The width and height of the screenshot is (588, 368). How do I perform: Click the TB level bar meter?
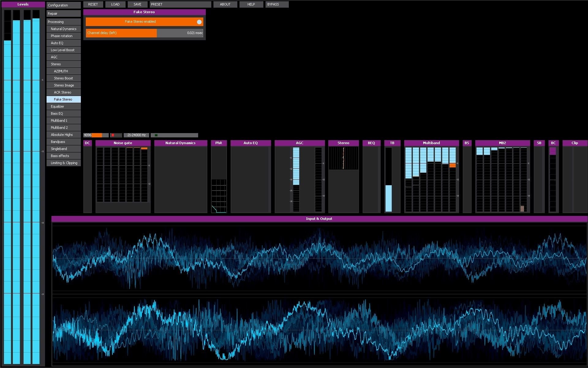tap(389, 180)
